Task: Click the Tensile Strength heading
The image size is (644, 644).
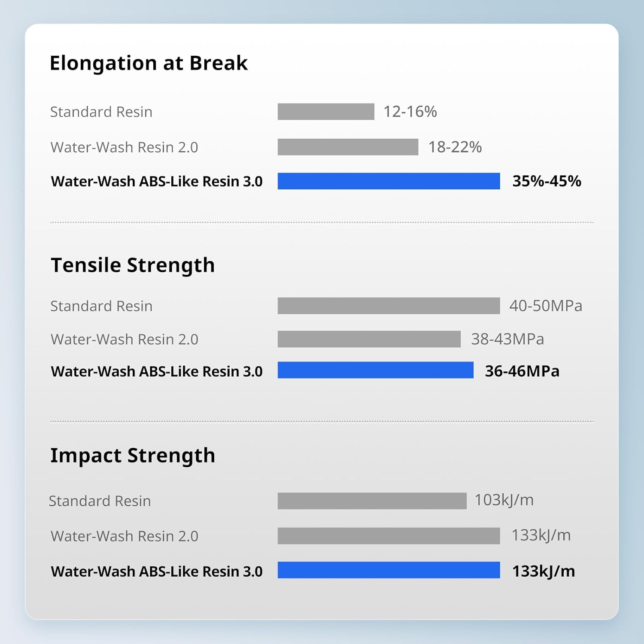Action: click(133, 265)
